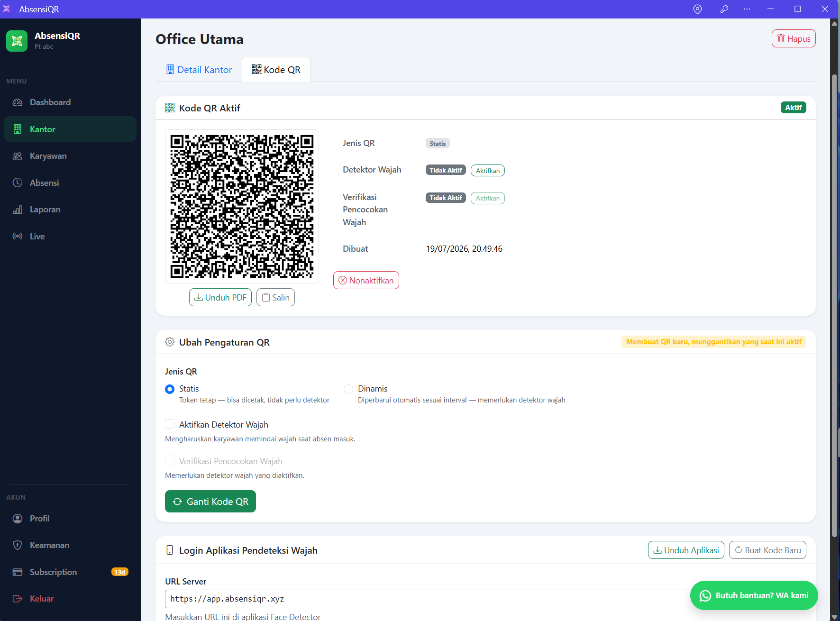
Task: Click the QR code image
Action: (x=242, y=206)
